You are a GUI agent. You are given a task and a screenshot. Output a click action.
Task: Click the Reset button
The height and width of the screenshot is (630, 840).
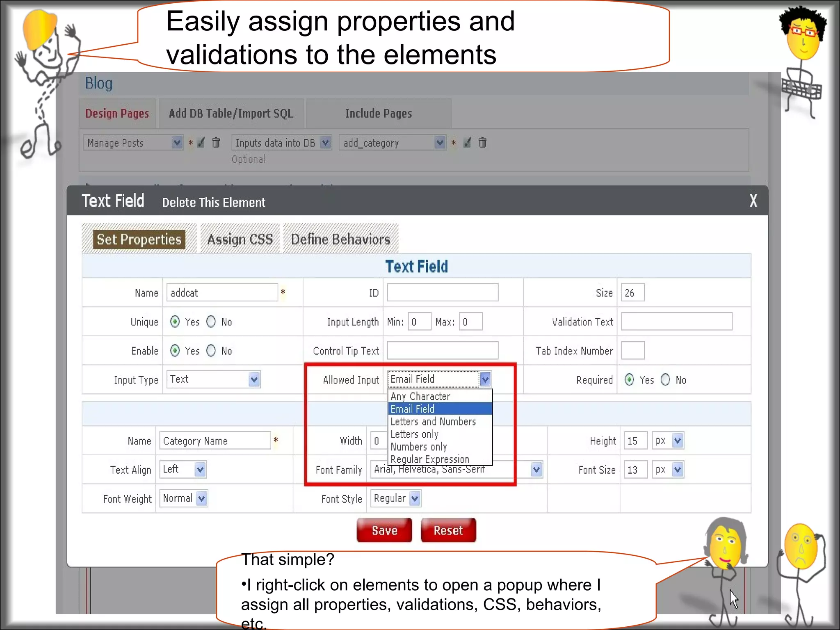[448, 530]
